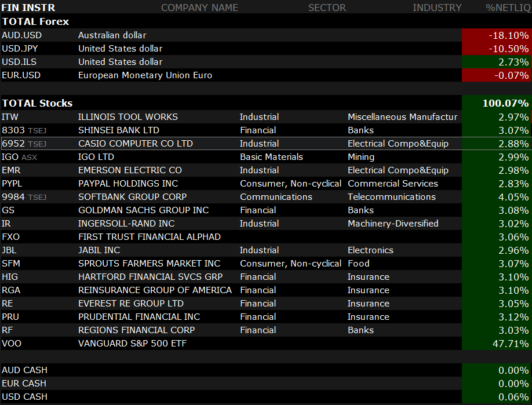Select the 9984 TSEJ ticker

24,197
